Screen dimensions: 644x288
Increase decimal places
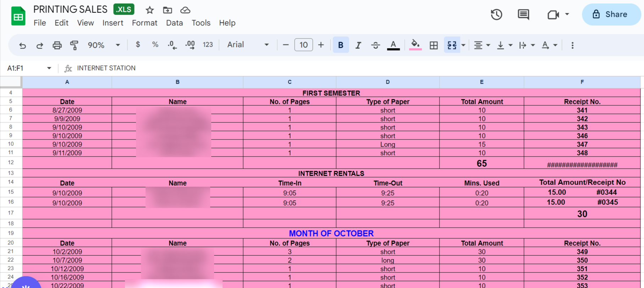(x=190, y=45)
